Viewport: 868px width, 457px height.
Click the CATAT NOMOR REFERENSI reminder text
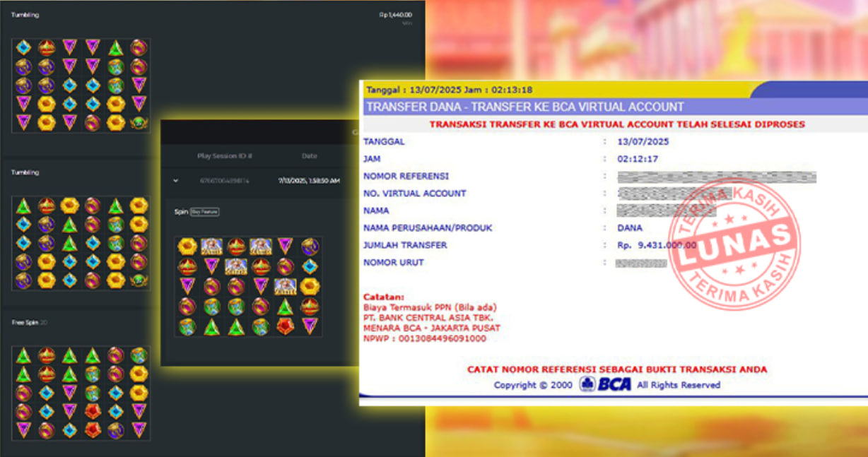coord(617,369)
